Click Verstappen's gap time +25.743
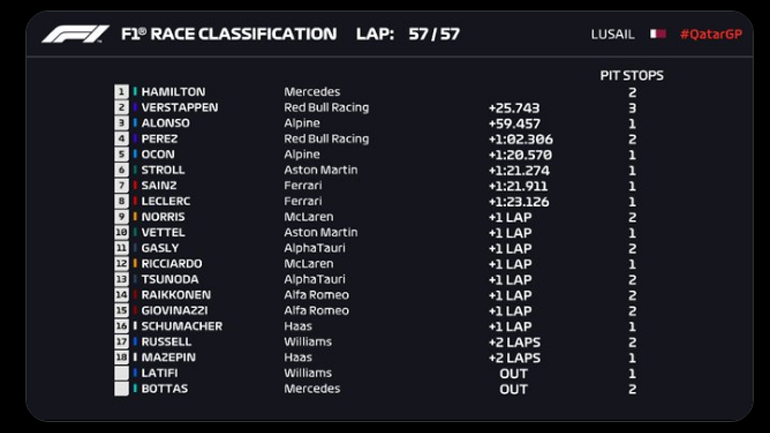Viewport: 770px width, 433px height. coord(515,107)
